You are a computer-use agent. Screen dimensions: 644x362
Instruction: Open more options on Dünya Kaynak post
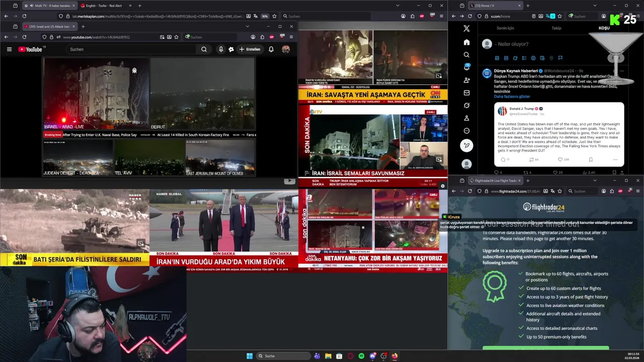[622, 71]
